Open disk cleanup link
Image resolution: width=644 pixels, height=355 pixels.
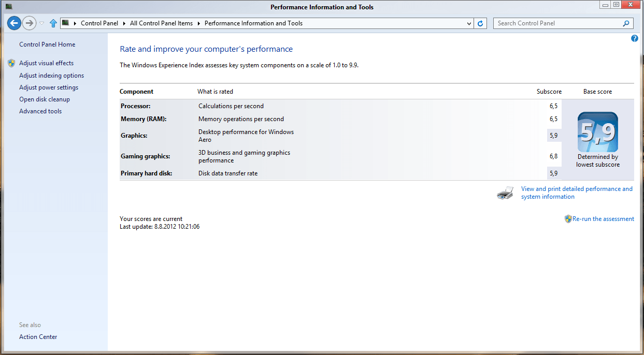click(45, 99)
